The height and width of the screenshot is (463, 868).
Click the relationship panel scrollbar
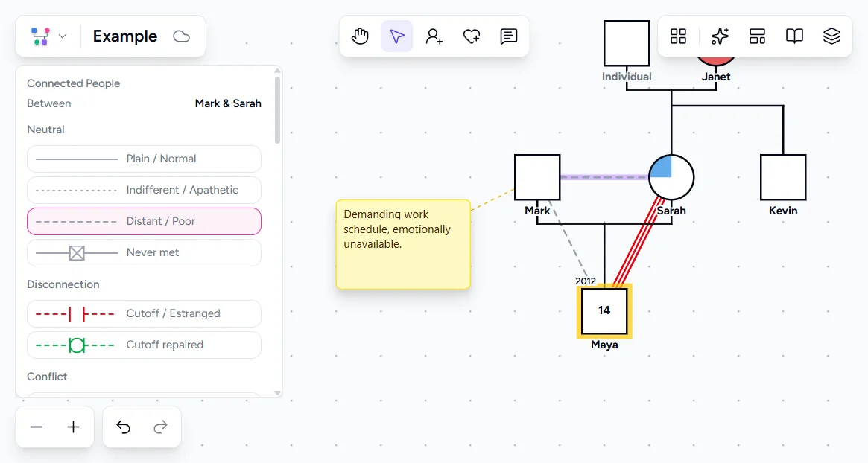[277, 109]
